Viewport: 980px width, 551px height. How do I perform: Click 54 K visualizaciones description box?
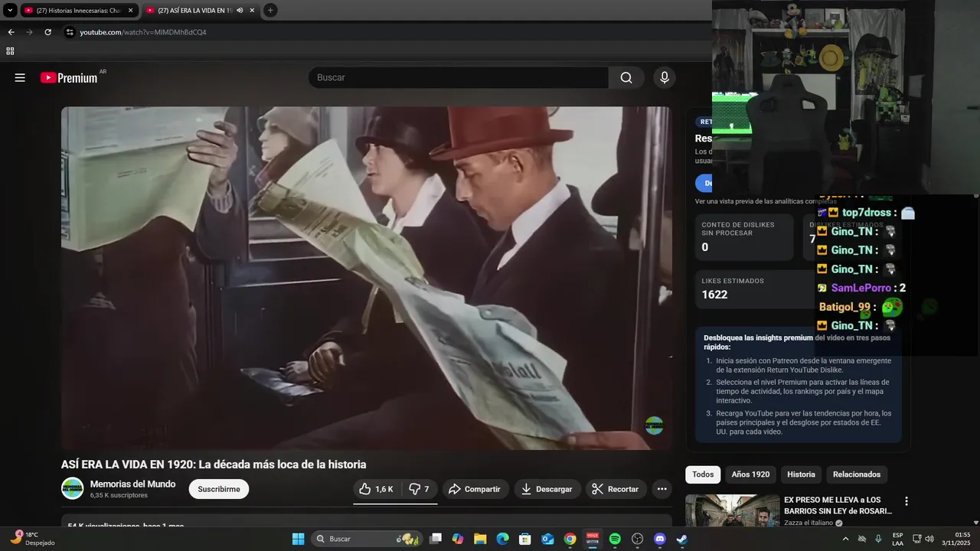point(367,522)
